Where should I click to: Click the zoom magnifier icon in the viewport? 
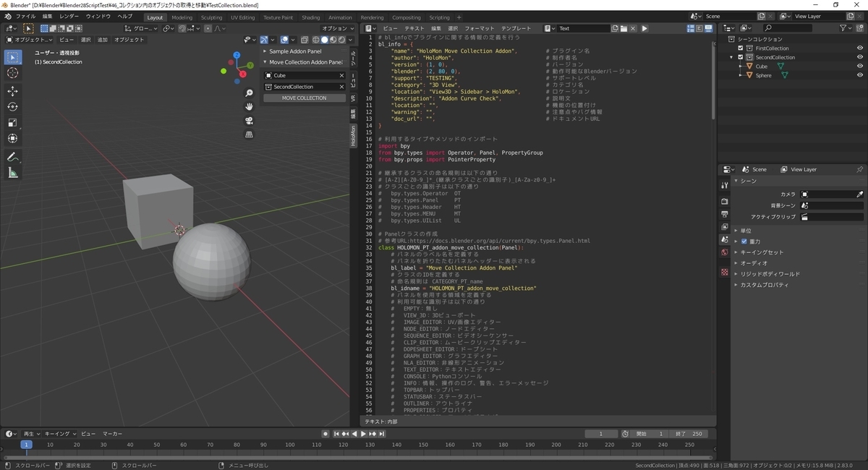point(249,93)
